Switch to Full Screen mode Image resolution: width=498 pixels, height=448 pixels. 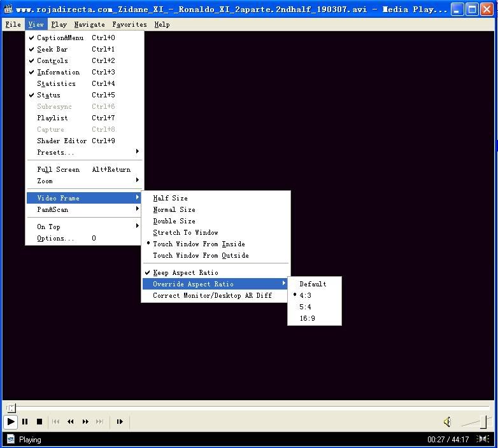point(84,169)
